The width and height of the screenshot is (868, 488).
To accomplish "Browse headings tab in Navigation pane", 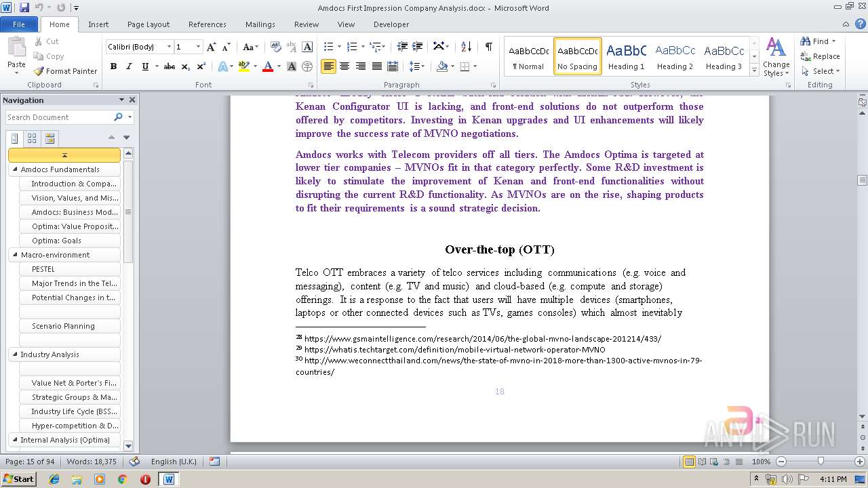I will [15, 138].
